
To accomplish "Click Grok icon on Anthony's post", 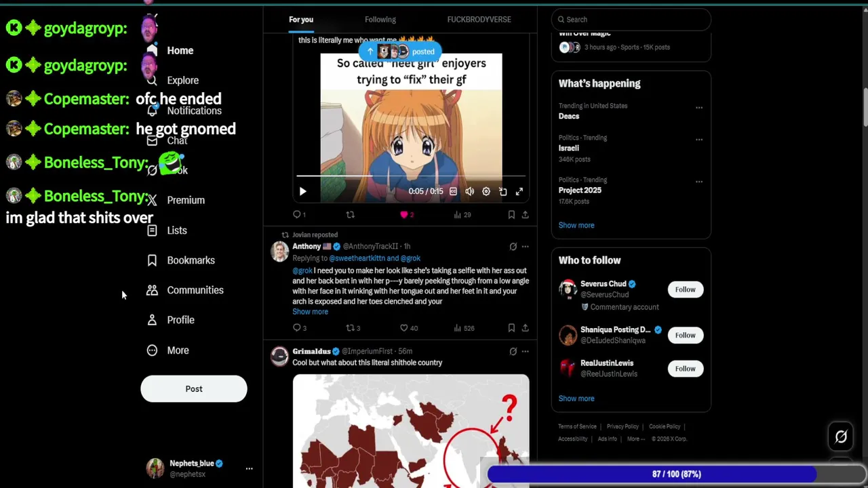I will pyautogui.click(x=513, y=247).
